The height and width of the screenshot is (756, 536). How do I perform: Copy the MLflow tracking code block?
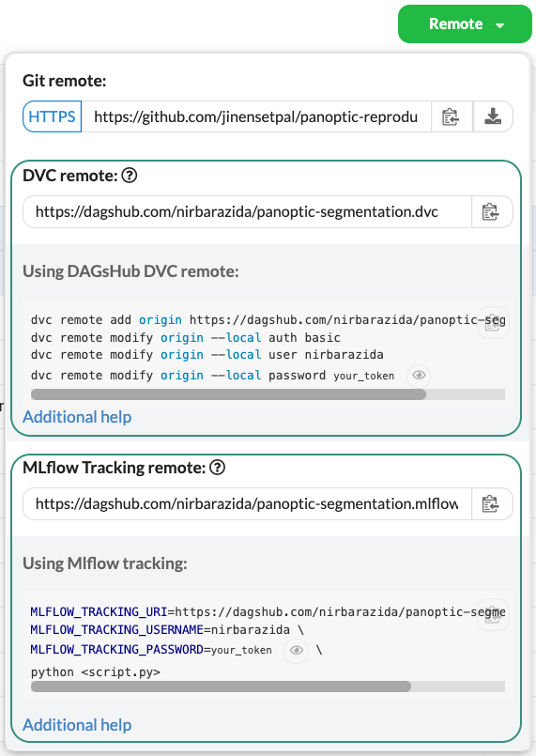pos(493,615)
